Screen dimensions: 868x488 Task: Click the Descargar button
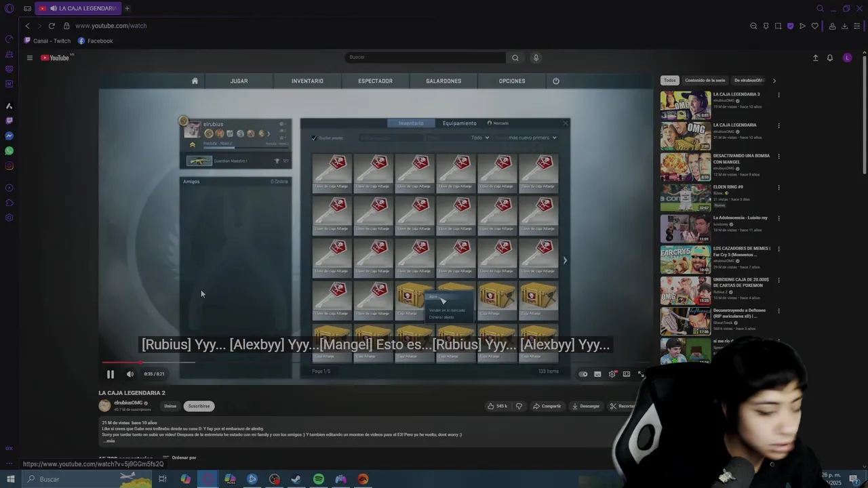click(586, 406)
